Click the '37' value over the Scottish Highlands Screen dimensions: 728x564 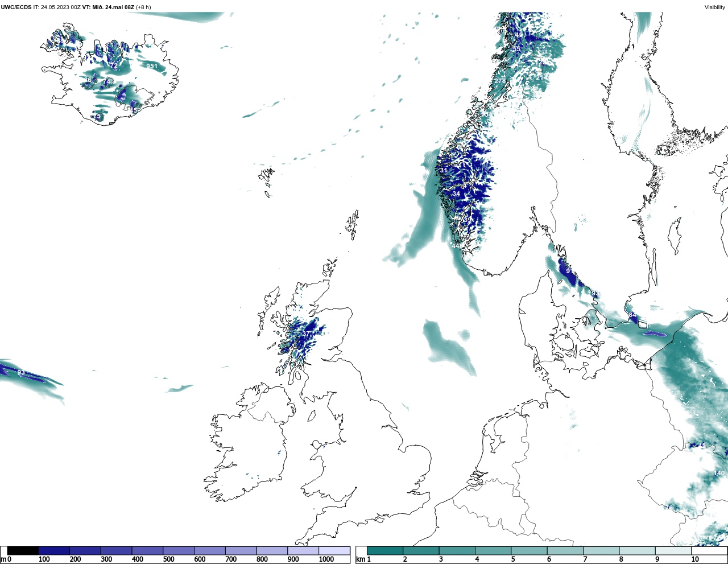point(306,334)
